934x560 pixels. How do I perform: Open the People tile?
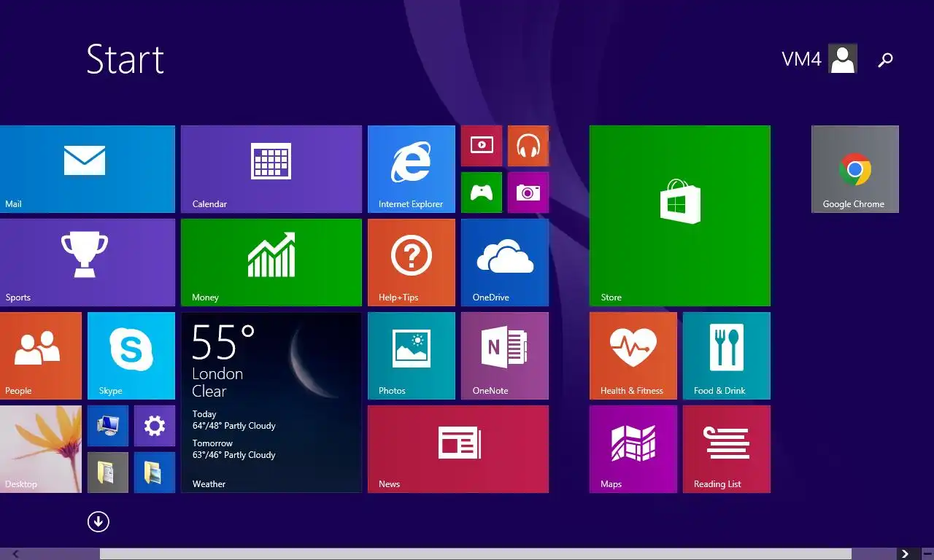click(41, 356)
